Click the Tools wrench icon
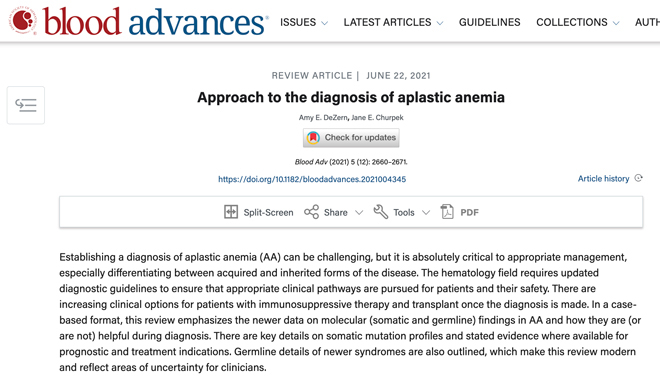Image resolution: width=660 pixels, height=379 pixels. click(x=381, y=212)
